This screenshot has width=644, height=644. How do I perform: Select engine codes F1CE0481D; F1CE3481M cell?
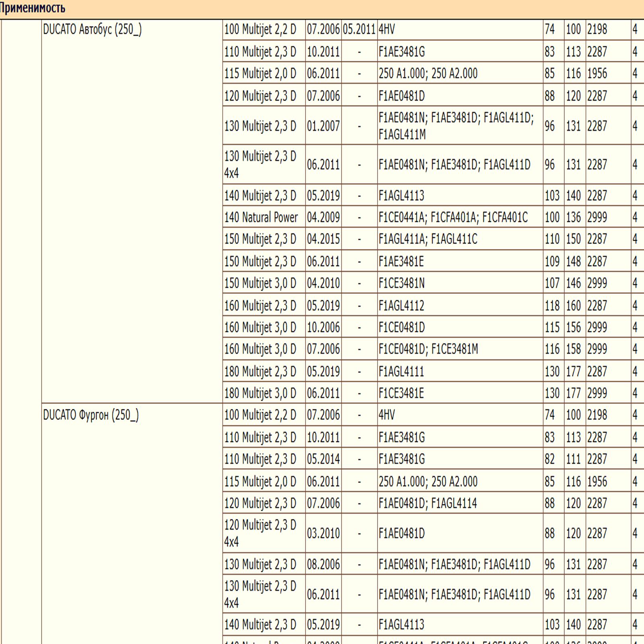coord(428,349)
